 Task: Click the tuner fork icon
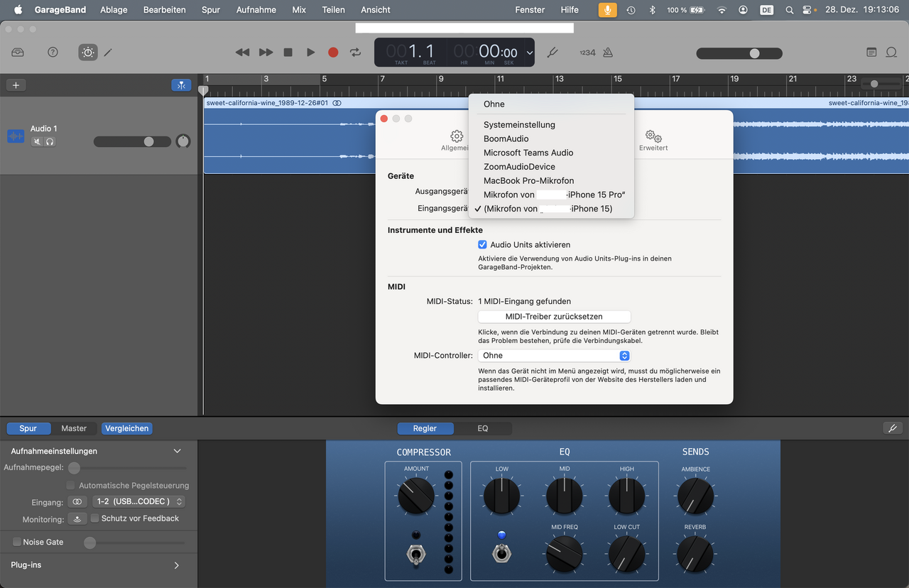(x=552, y=53)
